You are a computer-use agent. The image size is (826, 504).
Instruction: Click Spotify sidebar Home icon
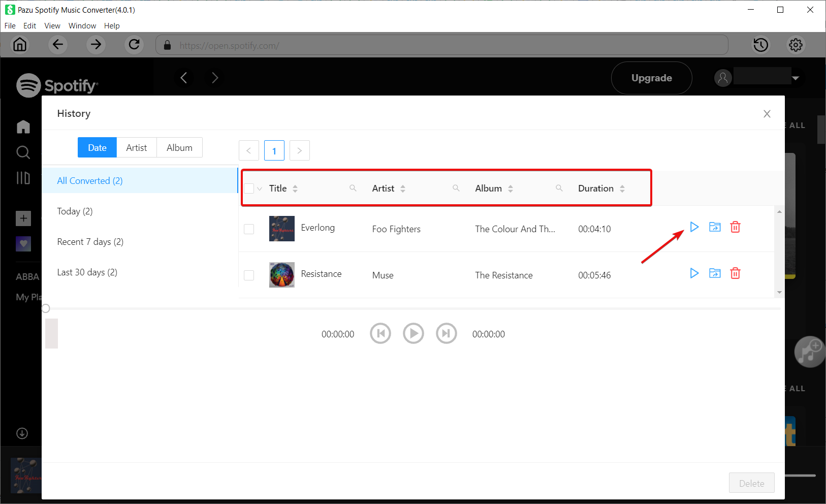coord(23,127)
